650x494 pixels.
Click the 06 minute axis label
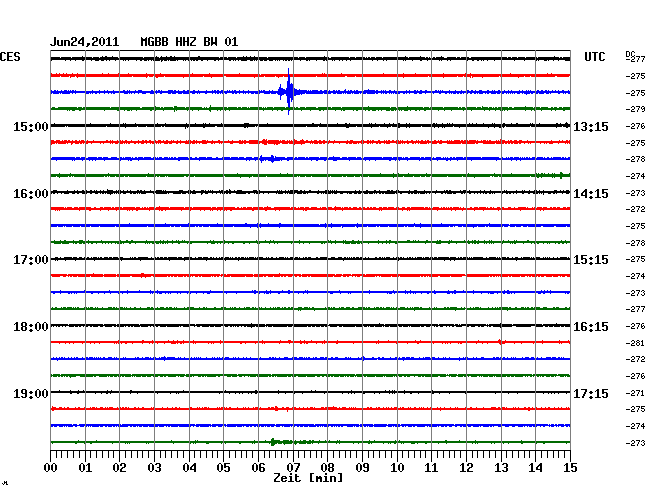[x=258, y=467]
